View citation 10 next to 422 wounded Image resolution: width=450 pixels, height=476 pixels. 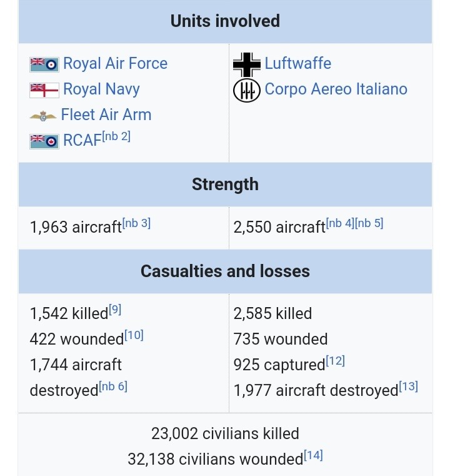coord(134,335)
